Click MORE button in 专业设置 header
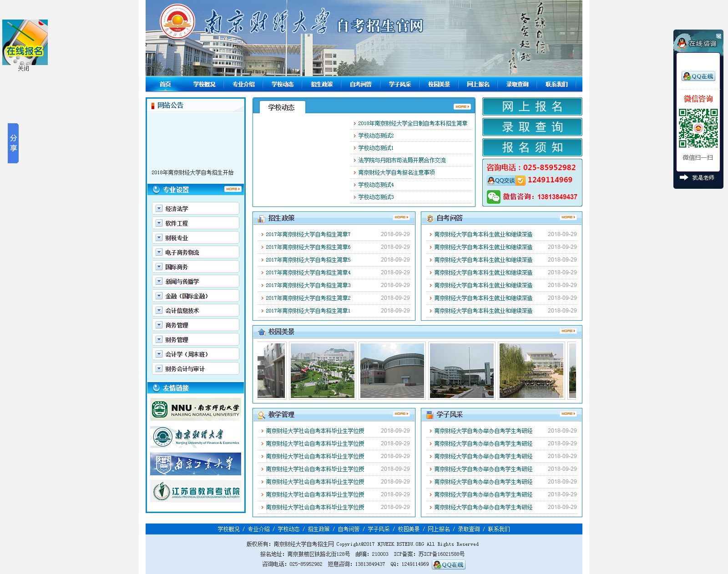Viewport: 728px width, 574px height. pyautogui.click(x=233, y=189)
